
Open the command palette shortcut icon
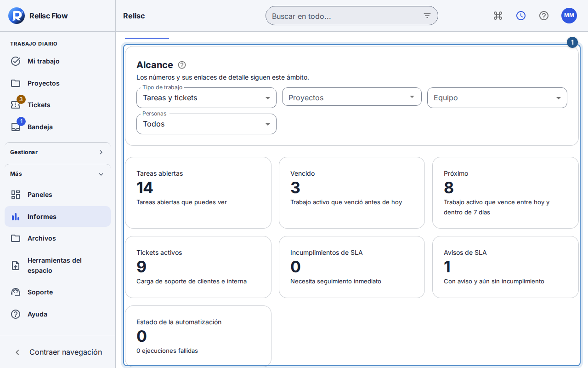pos(498,16)
